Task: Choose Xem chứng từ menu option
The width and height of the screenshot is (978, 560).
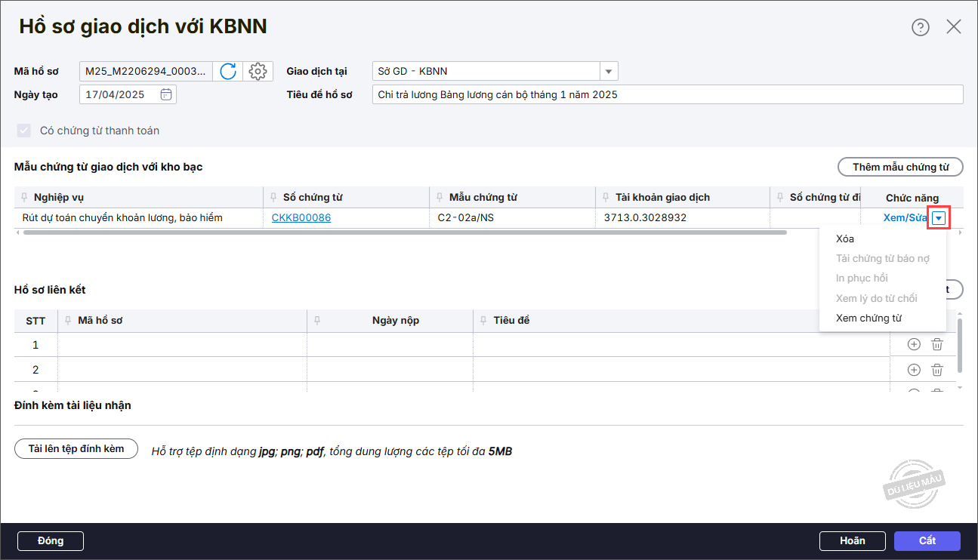Action: (868, 318)
